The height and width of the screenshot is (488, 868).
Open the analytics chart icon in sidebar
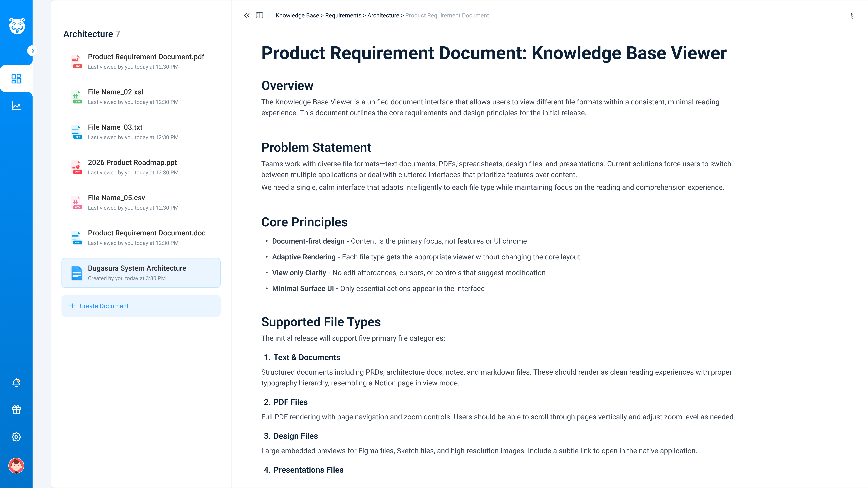(x=16, y=105)
